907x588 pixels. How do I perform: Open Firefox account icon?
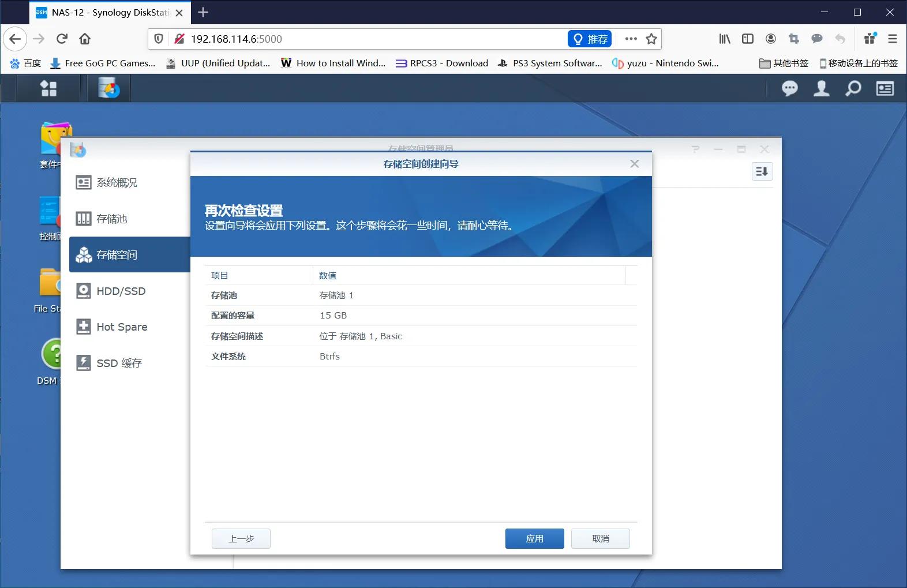pos(771,39)
